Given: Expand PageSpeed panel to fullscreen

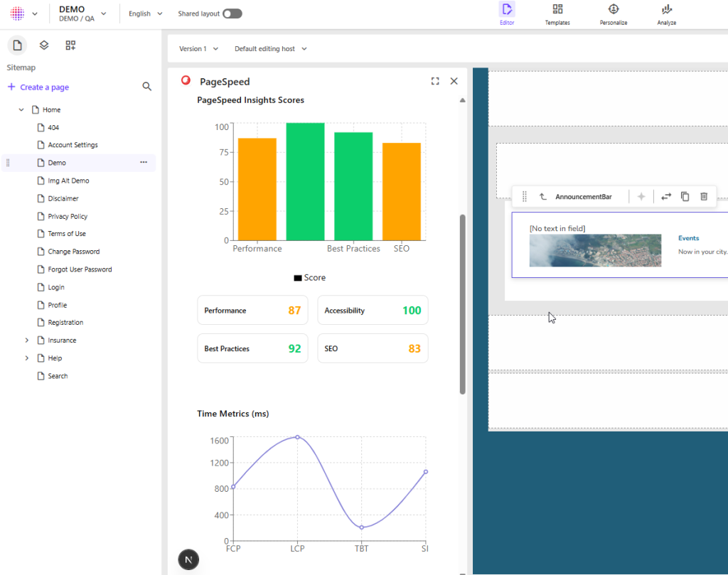Looking at the screenshot, I should pos(435,81).
